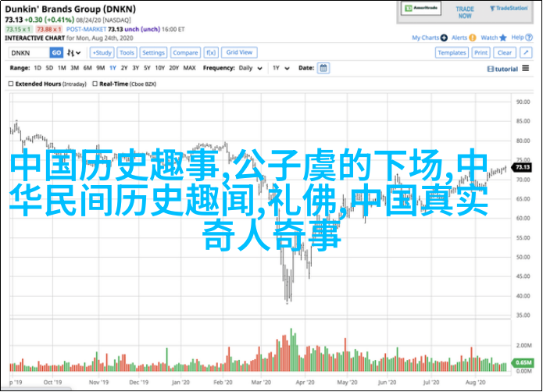Select the 3Y range
The height and width of the screenshot is (392, 543).
click(136, 68)
